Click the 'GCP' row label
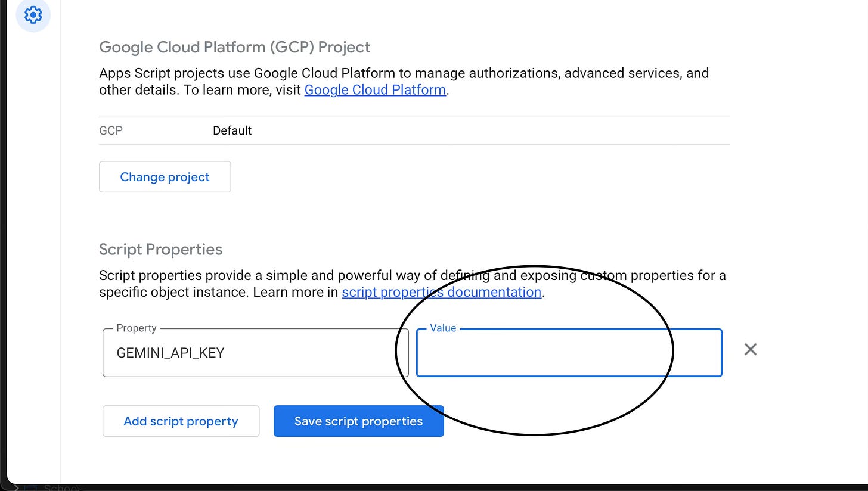The height and width of the screenshot is (491, 868). (111, 130)
